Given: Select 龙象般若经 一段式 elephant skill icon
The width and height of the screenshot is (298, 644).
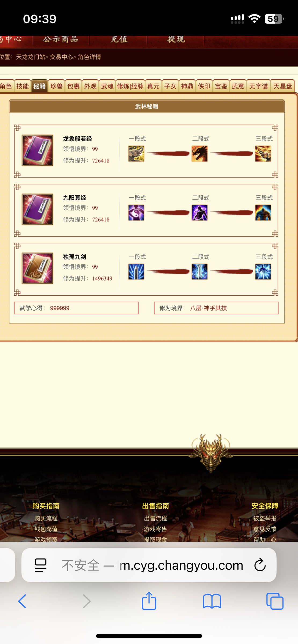Looking at the screenshot, I should (x=136, y=154).
